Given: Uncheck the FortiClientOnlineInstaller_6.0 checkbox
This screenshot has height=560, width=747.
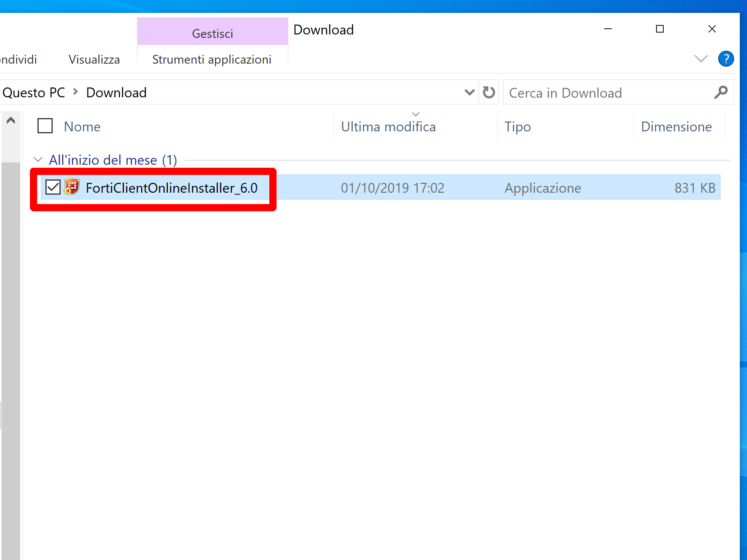Looking at the screenshot, I should (x=53, y=187).
